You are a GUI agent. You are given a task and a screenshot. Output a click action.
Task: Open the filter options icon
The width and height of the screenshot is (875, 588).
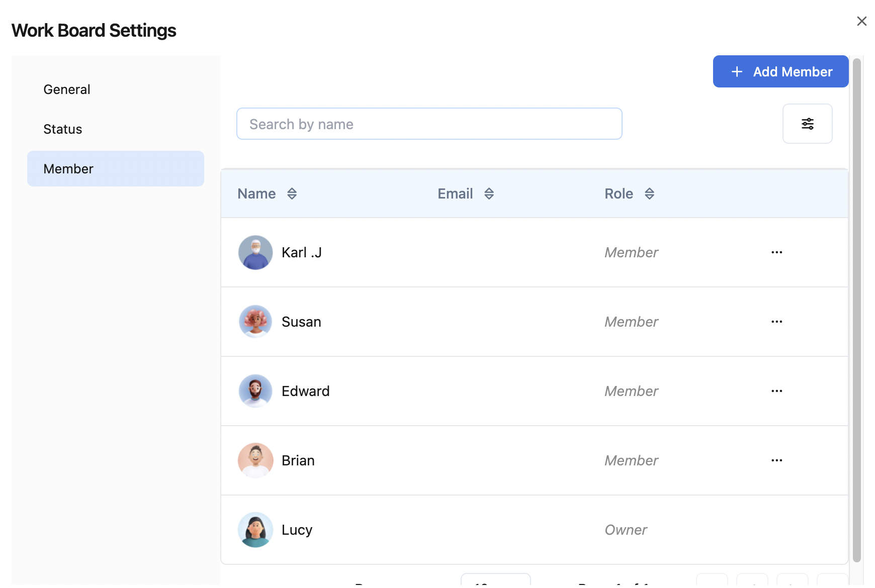point(808,124)
